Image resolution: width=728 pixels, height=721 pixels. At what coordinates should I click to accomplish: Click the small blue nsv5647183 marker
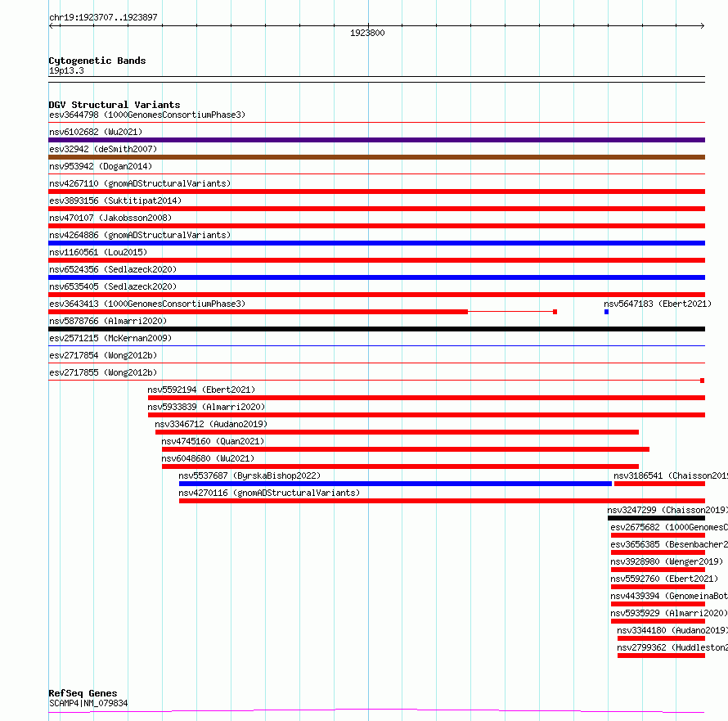click(606, 312)
